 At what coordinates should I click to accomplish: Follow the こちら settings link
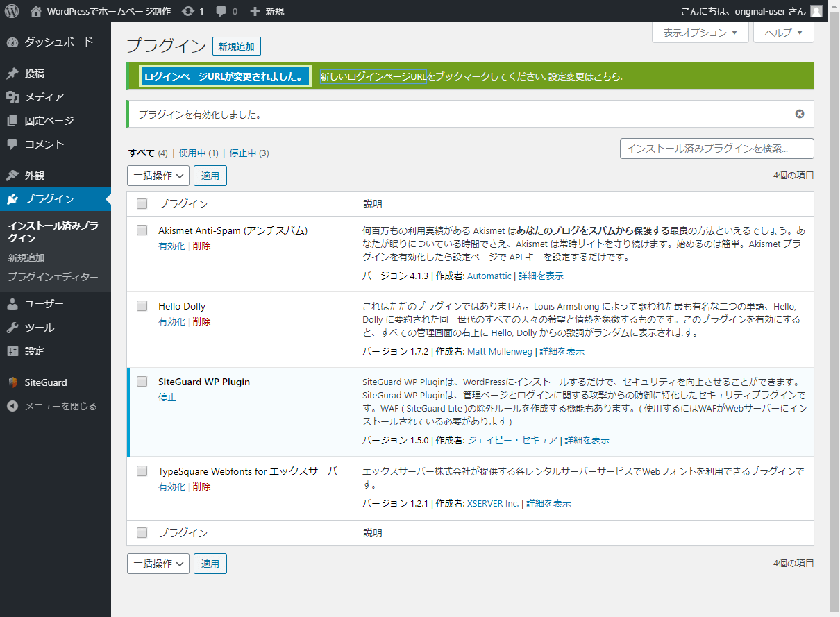coord(607,76)
